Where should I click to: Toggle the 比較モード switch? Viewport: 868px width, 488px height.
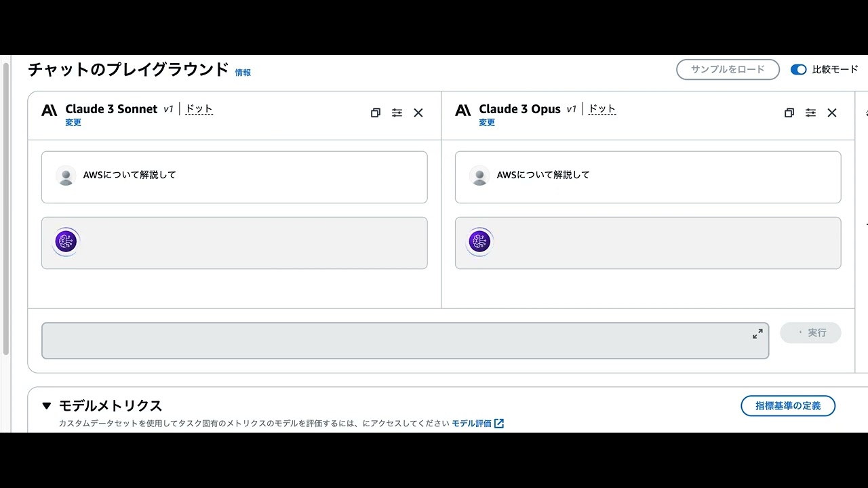click(799, 69)
